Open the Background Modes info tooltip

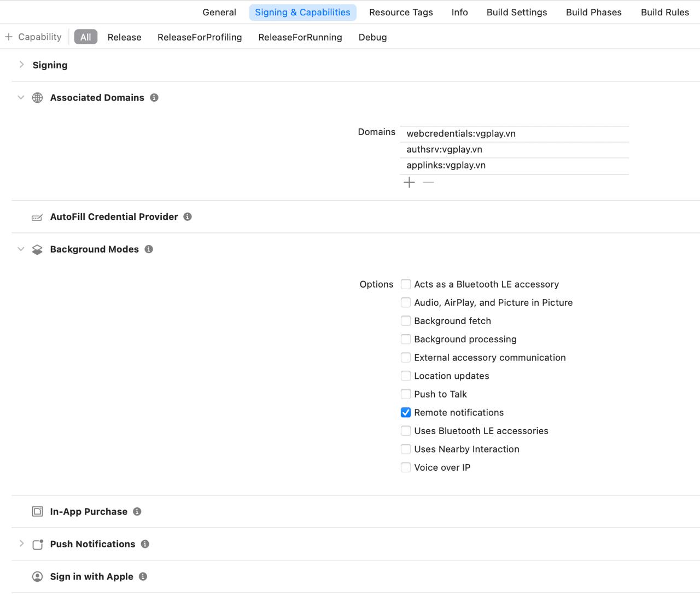(148, 249)
